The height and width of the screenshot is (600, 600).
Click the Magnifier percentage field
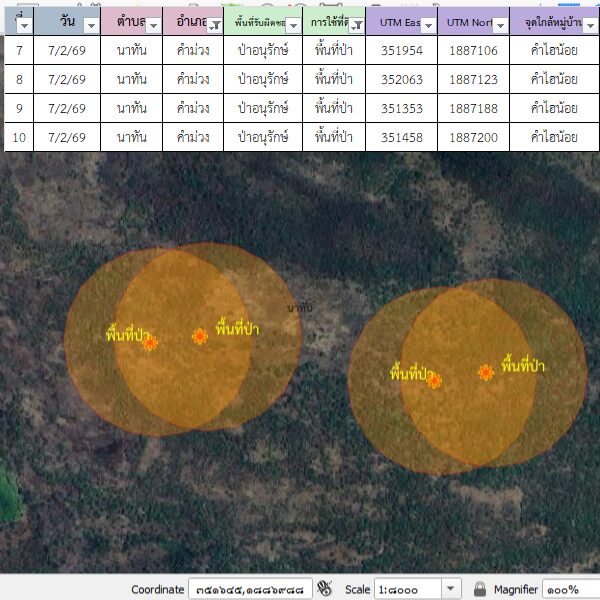(570, 589)
